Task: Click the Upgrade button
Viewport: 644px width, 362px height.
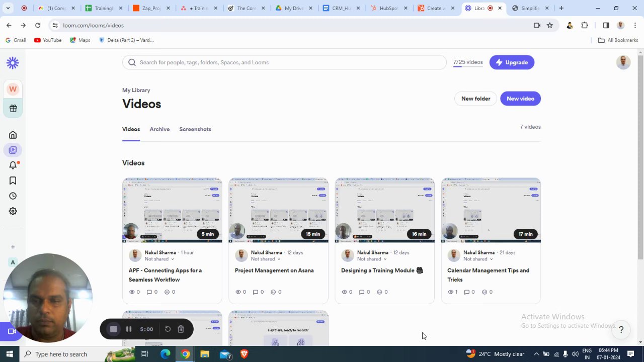Action: pyautogui.click(x=512, y=62)
